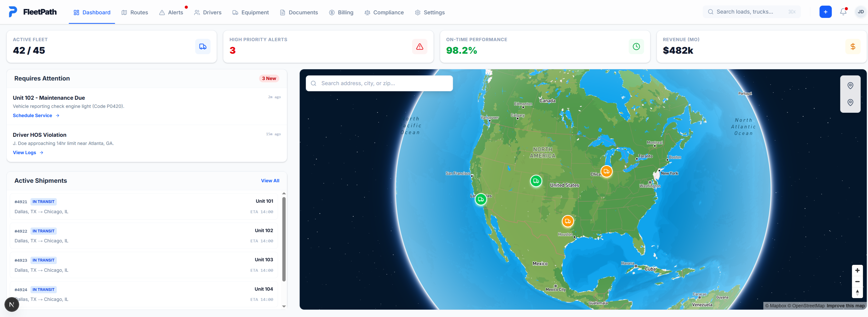Click the shipments list scroll down arrow
The image size is (868, 317).
284,306
